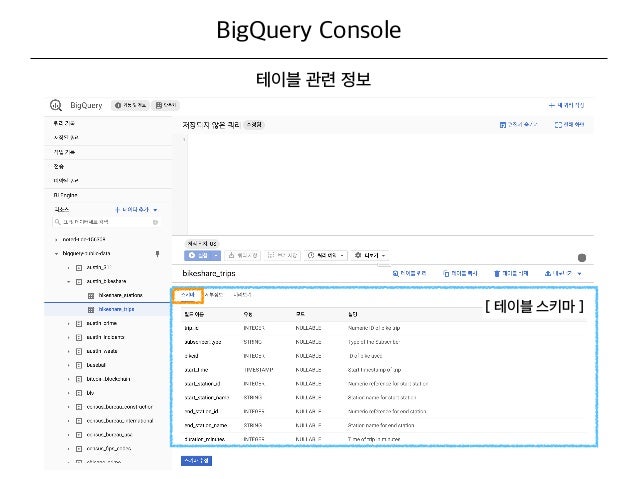
Task: Click the Export upload icon
Action: (x=548, y=273)
